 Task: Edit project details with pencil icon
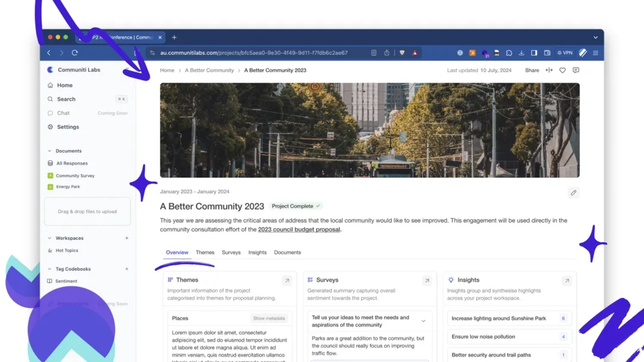click(574, 193)
